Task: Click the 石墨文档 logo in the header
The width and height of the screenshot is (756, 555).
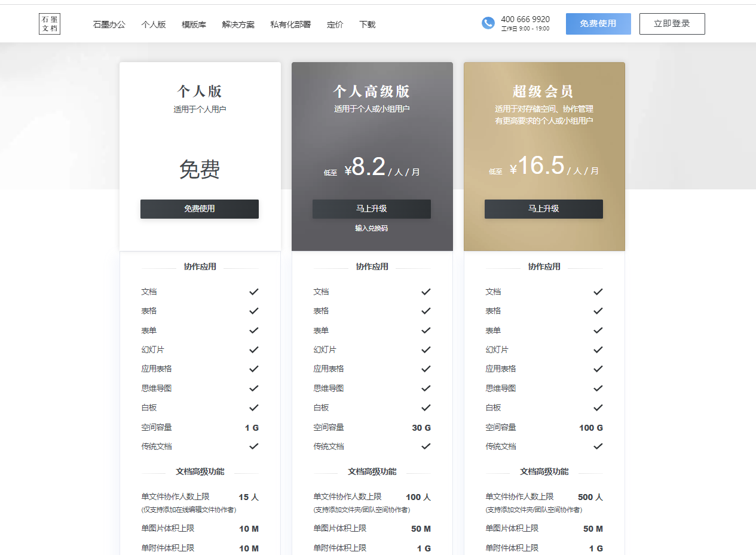Action: (x=50, y=24)
